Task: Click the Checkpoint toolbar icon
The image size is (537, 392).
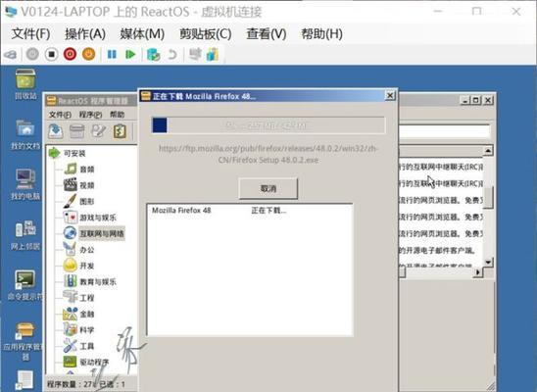Action: pos(153,54)
